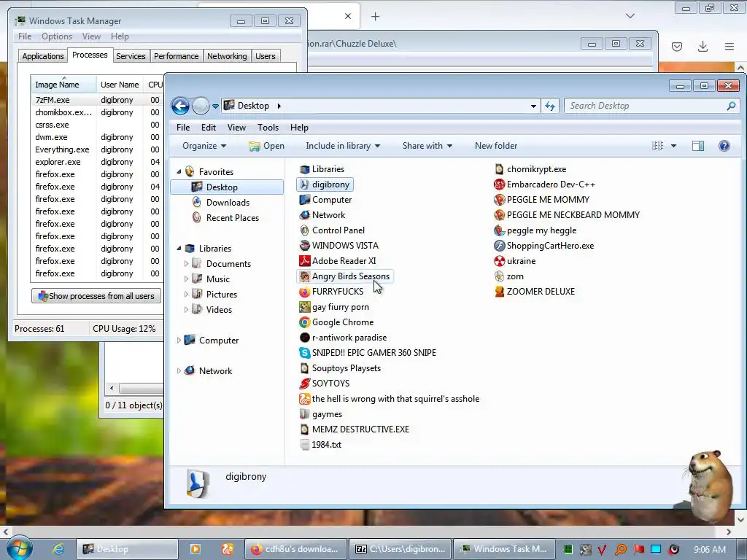Switch to Task Manager Applications tab
Screen dimensions: 747x560
43,55
